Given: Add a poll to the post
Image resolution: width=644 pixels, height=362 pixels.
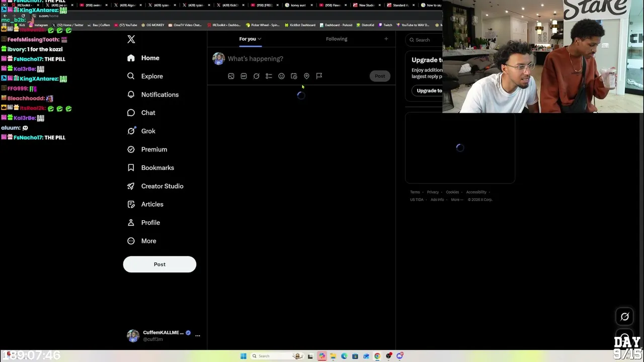Looking at the screenshot, I should pyautogui.click(x=269, y=76).
